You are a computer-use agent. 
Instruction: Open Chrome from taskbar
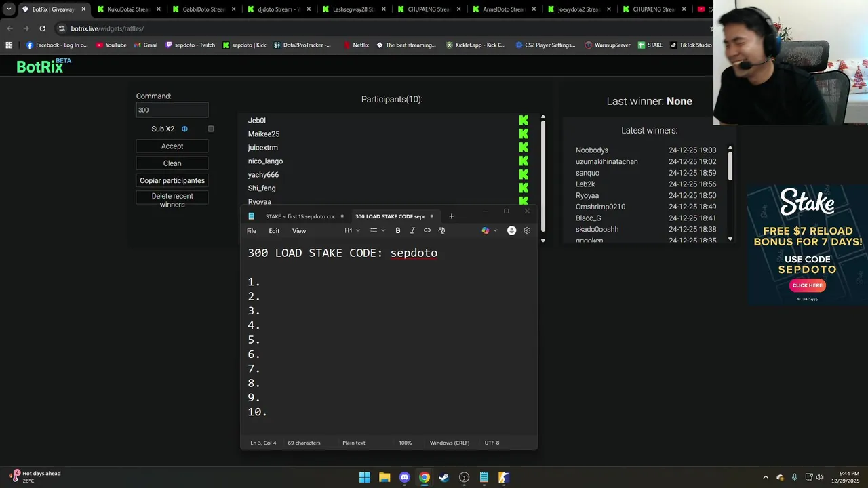click(x=425, y=477)
